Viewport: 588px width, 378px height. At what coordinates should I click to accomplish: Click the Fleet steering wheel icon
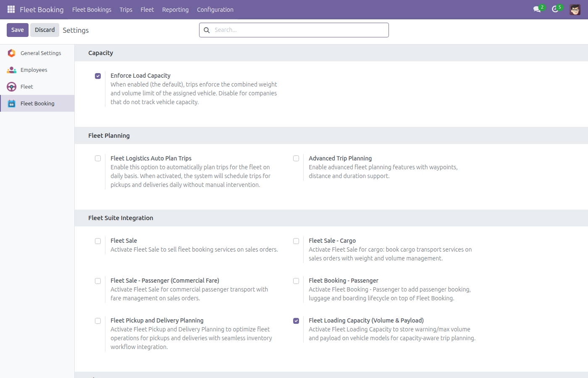(12, 87)
